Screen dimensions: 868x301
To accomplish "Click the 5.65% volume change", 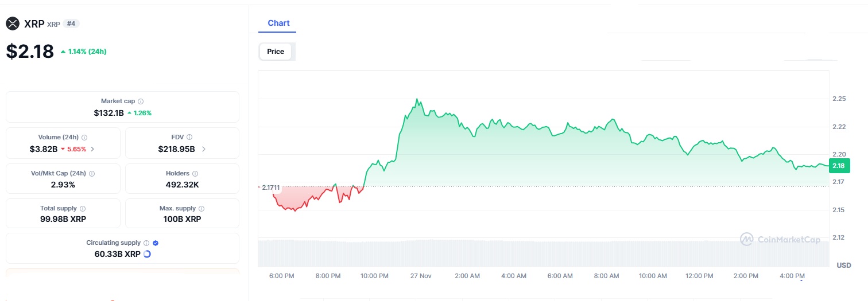I will click(x=73, y=149).
